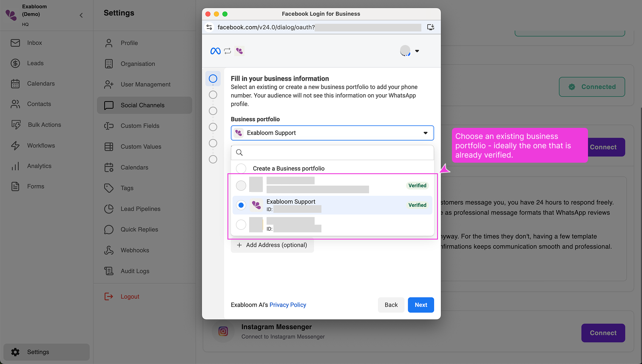Click the portfolio search field
Viewport: 642px width, 364px height.
336,152
